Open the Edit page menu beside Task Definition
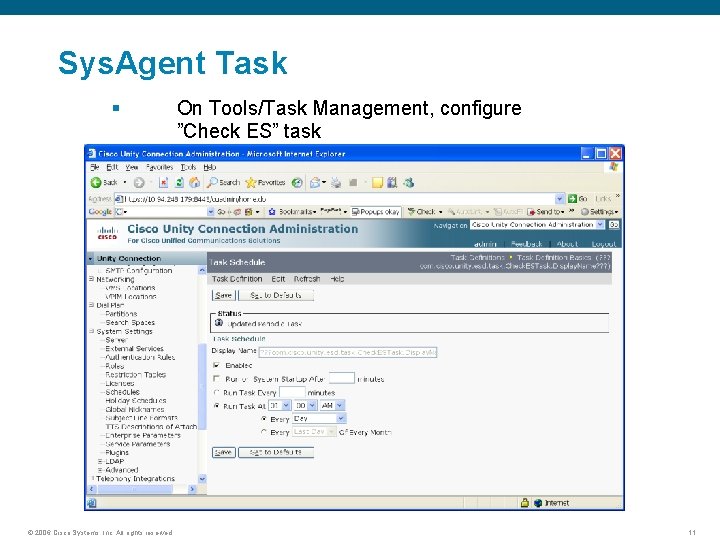The width and height of the screenshot is (720, 540). (x=278, y=279)
